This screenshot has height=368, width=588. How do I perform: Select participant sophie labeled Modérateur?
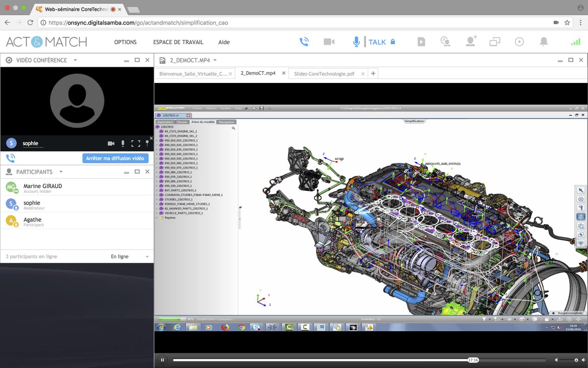(x=77, y=205)
